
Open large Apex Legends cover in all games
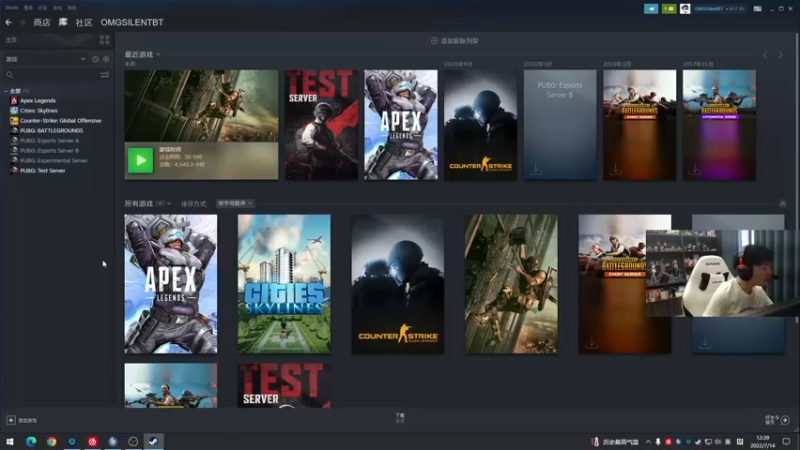[170, 284]
